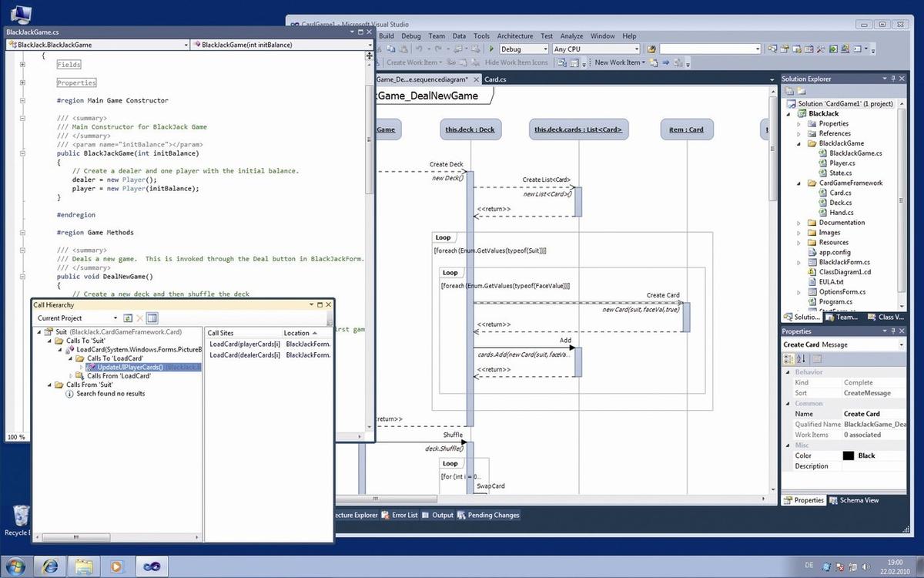
Task: Start debugging with the green play icon
Action: (491, 49)
